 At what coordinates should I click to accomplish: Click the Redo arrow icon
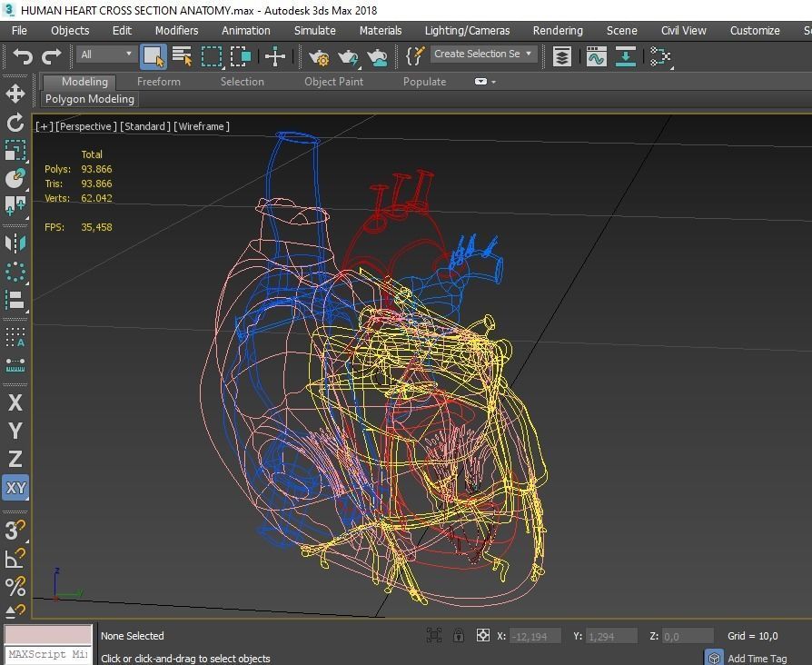click(x=51, y=55)
